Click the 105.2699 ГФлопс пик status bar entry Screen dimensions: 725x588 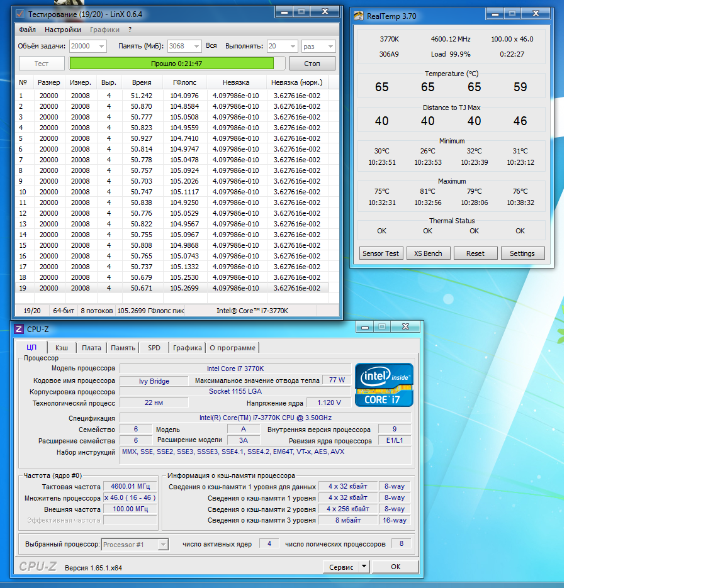click(x=151, y=311)
